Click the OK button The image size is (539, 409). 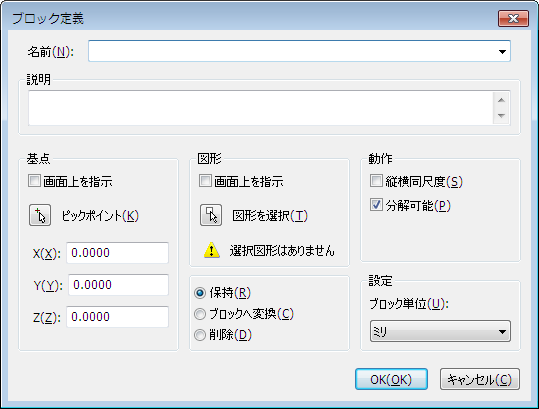391,379
